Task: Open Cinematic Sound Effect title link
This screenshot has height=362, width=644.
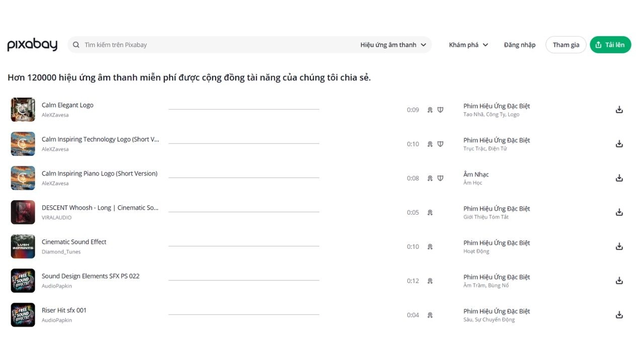Action: point(74,242)
